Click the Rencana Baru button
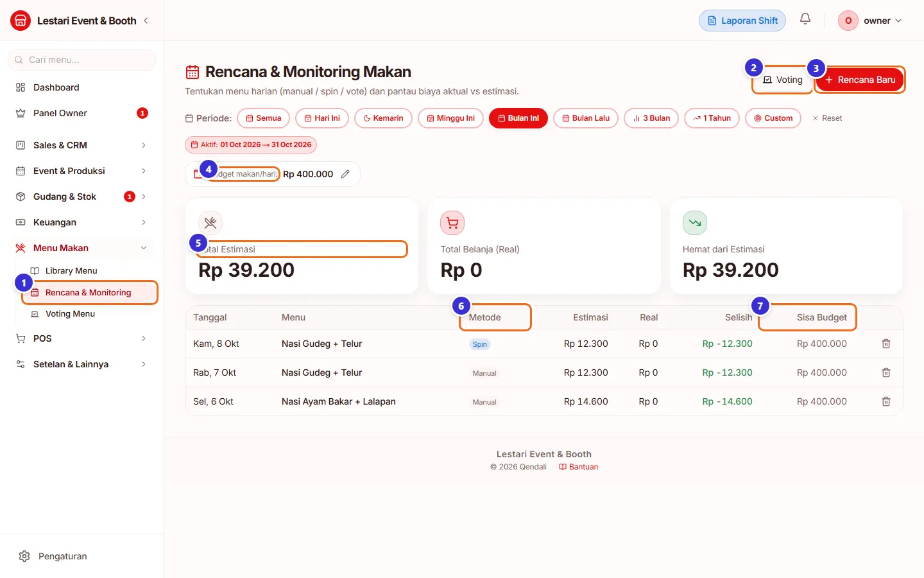Viewport: 924px width, 578px height. pyautogui.click(x=860, y=80)
